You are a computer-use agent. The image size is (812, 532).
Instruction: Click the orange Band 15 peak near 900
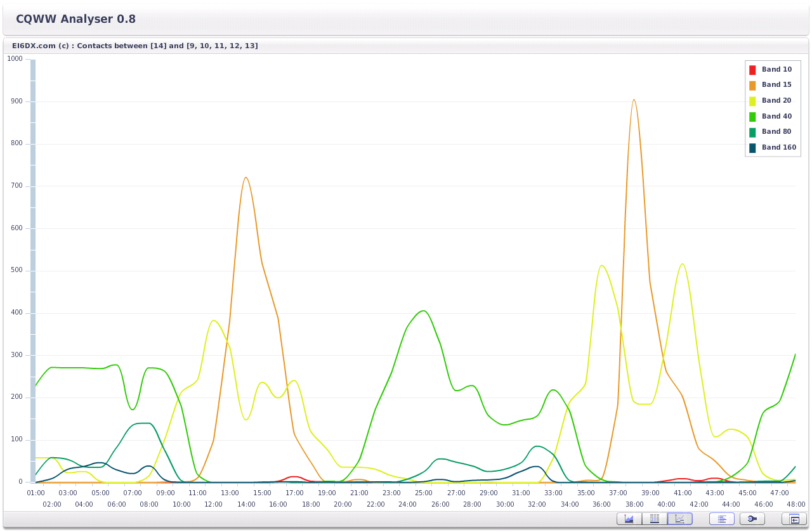point(633,100)
